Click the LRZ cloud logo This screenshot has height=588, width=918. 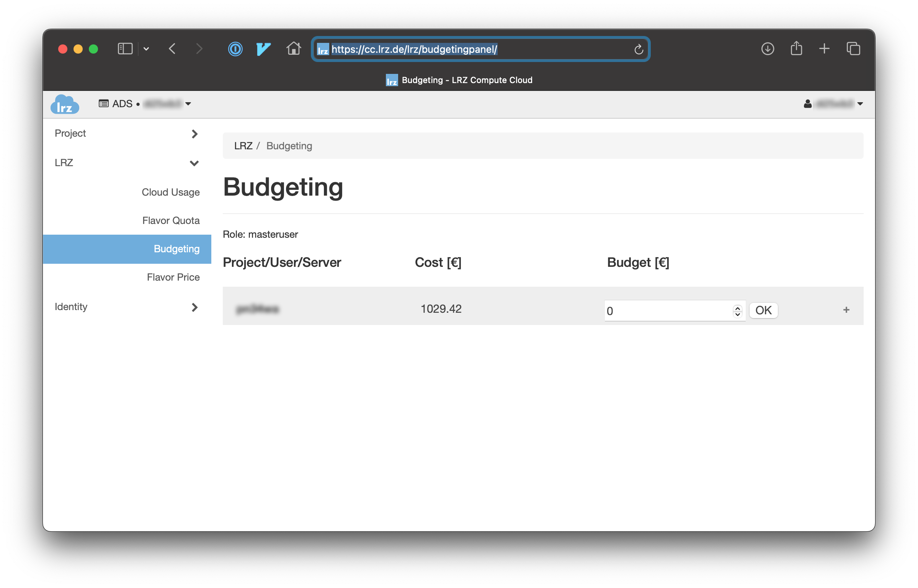click(x=65, y=104)
